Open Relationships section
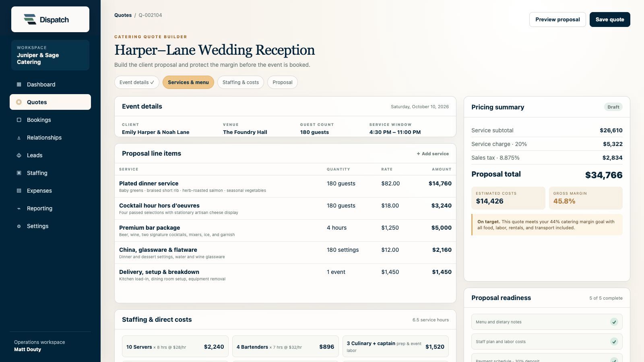Viewport: 644px width, 362px height. tap(50, 138)
